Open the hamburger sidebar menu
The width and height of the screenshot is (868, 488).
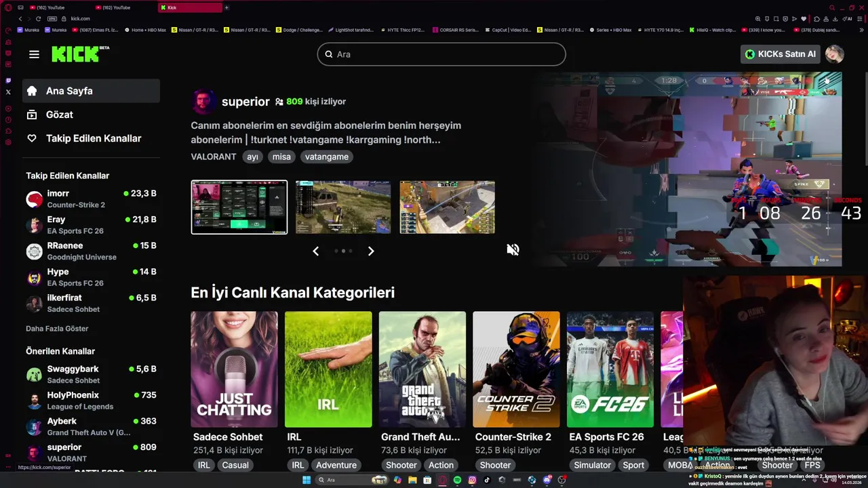34,54
